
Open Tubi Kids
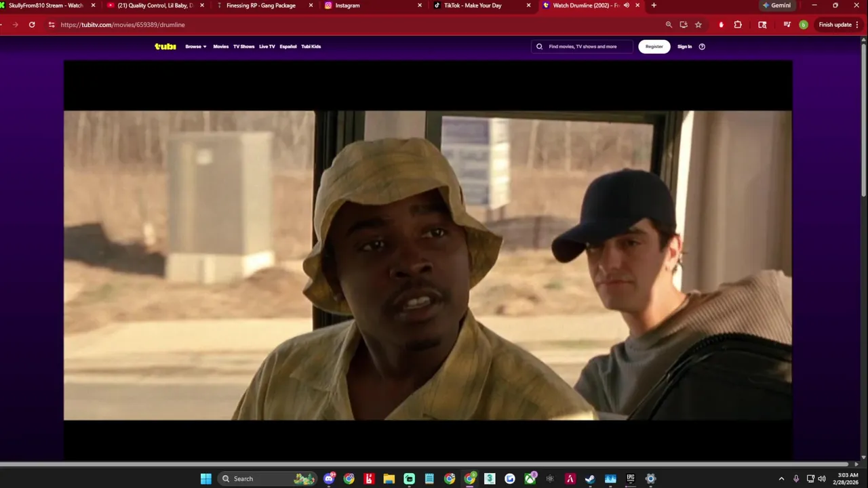311,47
